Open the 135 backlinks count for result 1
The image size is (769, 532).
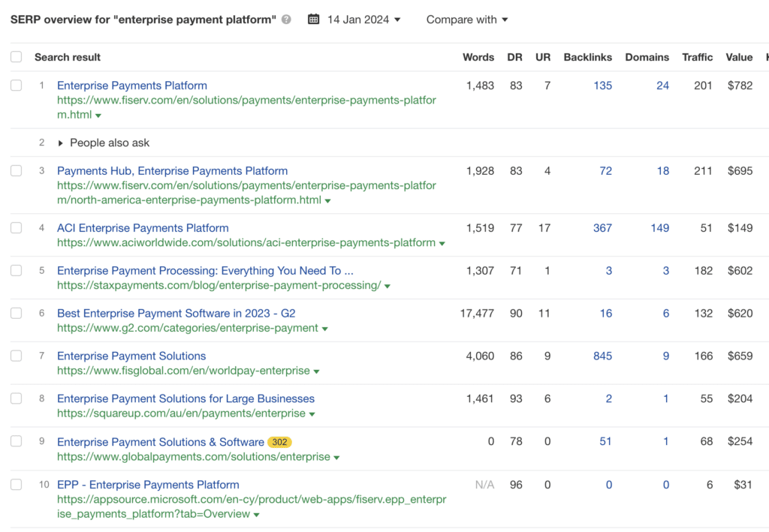tap(603, 86)
